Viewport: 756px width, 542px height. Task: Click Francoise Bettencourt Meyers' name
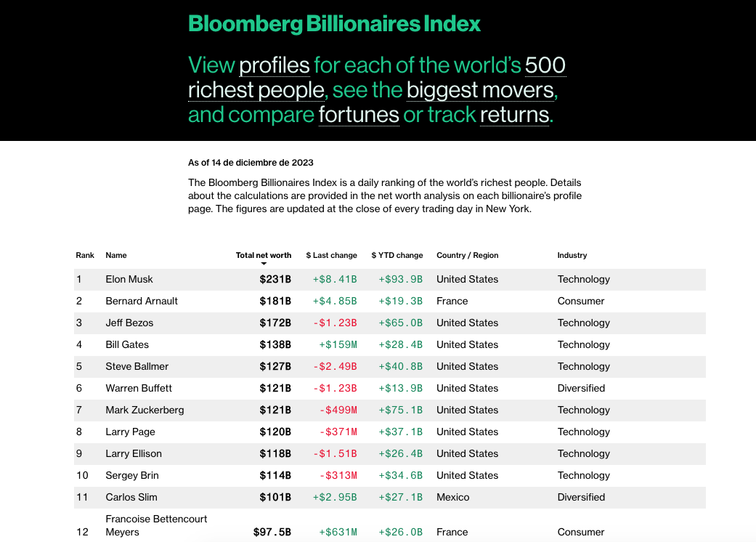point(156,525)
